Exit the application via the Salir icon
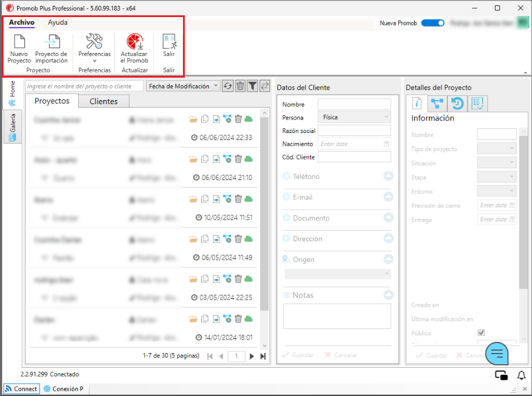Screen dimensions: 532x396 (x=169, y=45)
